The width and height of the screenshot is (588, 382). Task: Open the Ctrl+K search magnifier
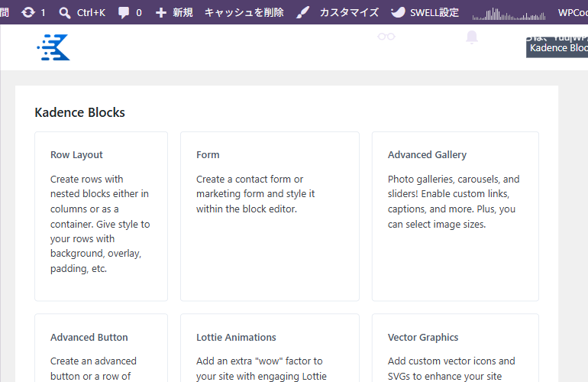64,13
